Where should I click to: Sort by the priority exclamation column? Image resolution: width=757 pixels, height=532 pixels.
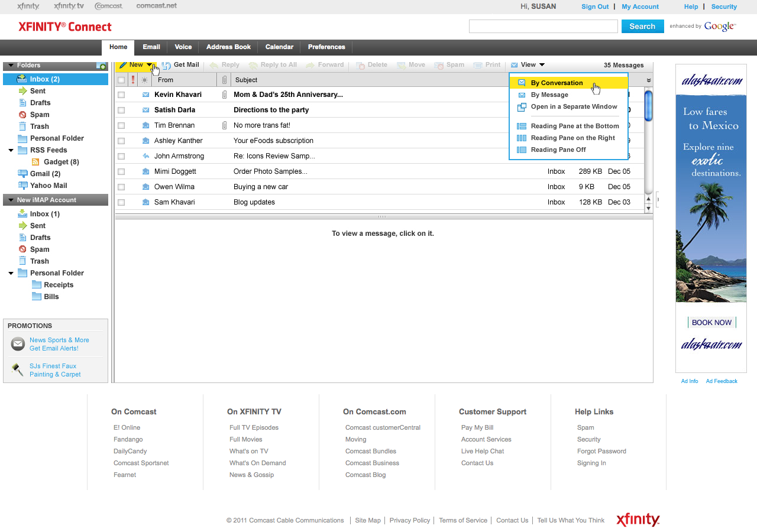133,80
